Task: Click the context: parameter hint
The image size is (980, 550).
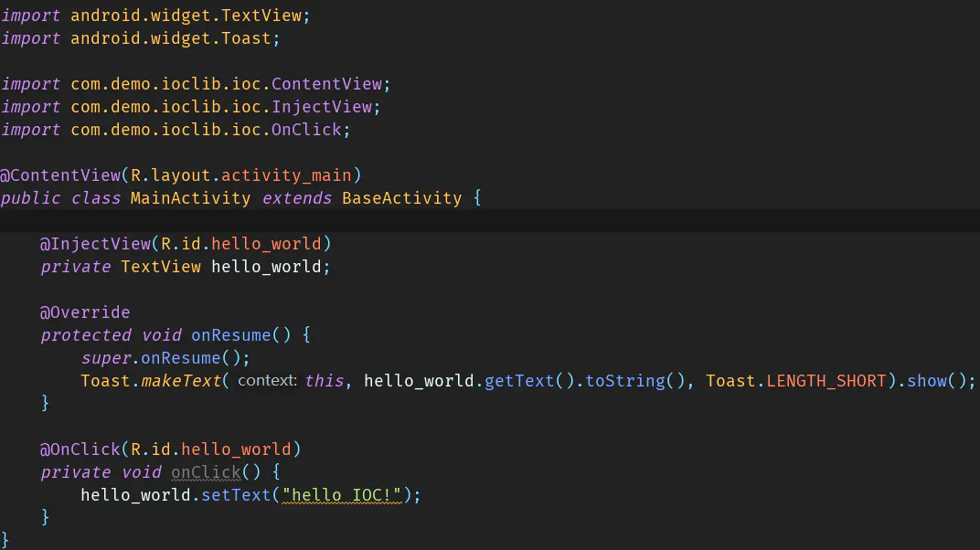Action: tap(267, 381)
